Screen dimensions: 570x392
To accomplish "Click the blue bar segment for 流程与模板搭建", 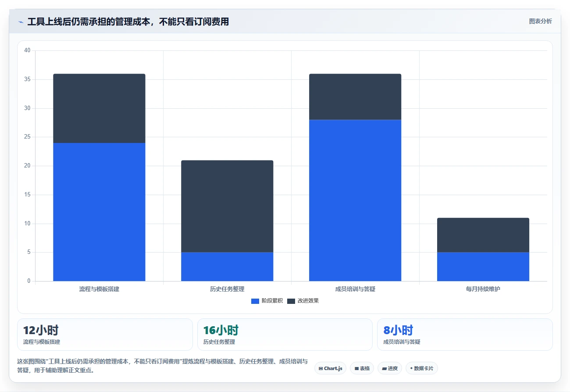I will (x=99, y=212).
